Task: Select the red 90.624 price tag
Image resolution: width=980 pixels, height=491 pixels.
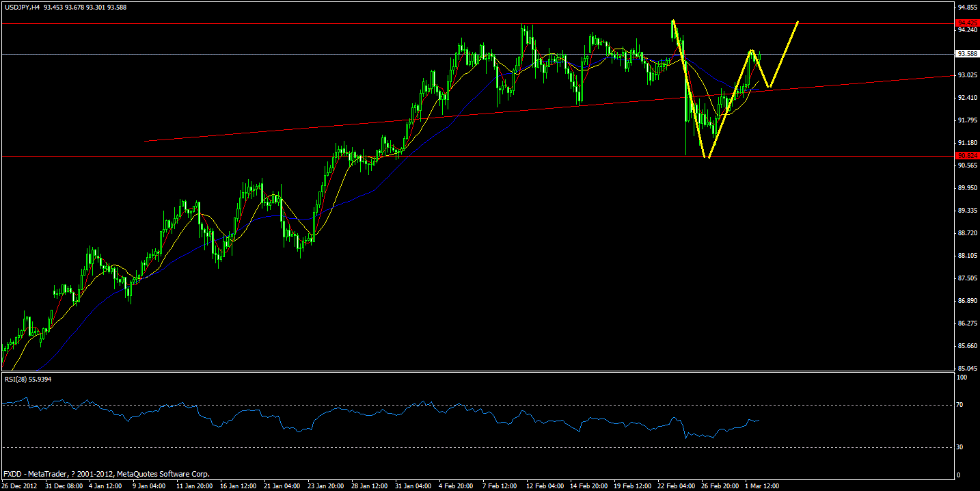Action: (968, 157)
